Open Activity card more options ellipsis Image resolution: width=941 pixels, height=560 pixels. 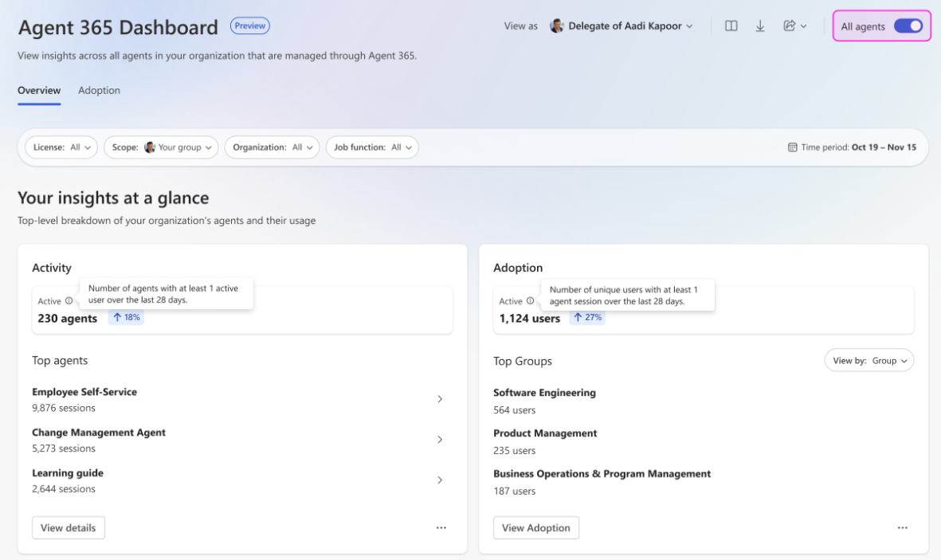[x=441, y=527]
